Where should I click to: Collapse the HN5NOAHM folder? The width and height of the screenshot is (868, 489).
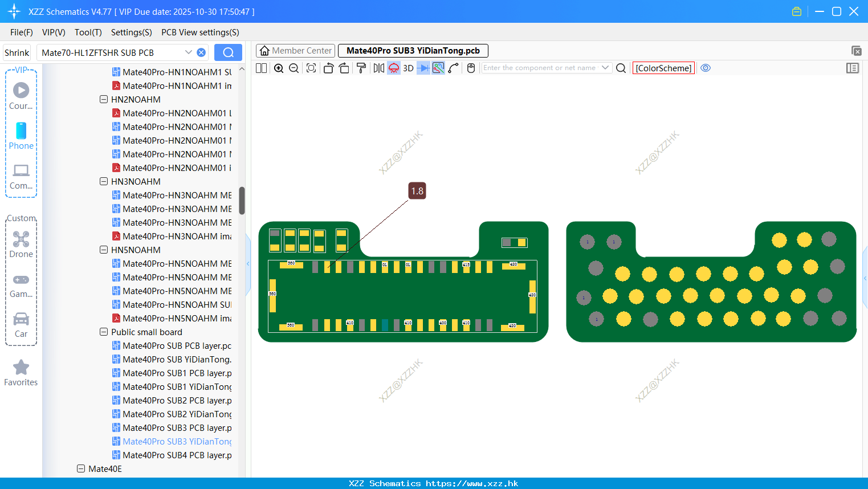[x=104, y=250]
